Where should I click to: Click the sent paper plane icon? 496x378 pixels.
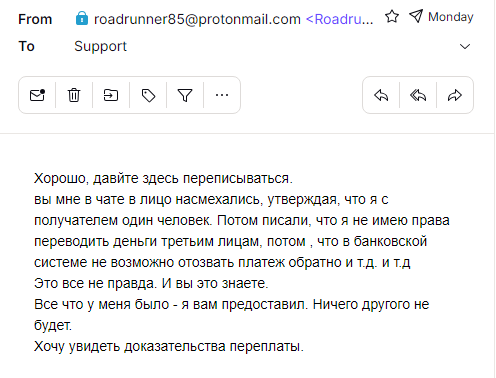(x=416, y=16)
